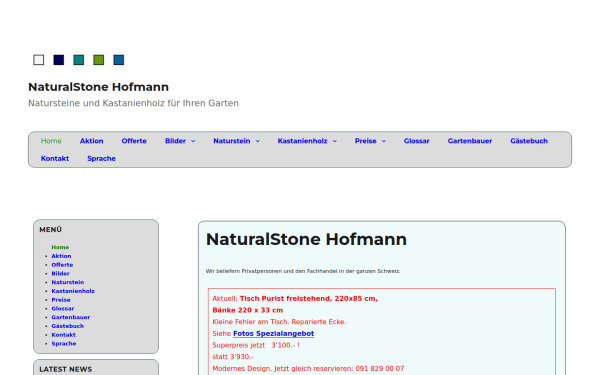The image size is (600, 375).
Task: Click the phone number 091 829 00 07 line
Action: coord(308,369)
